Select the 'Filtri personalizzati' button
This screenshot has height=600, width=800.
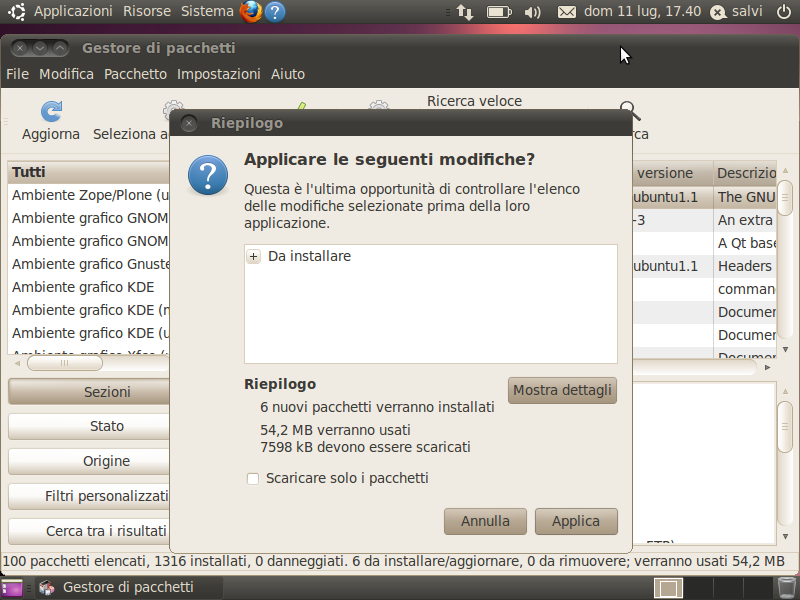point(89,496)
